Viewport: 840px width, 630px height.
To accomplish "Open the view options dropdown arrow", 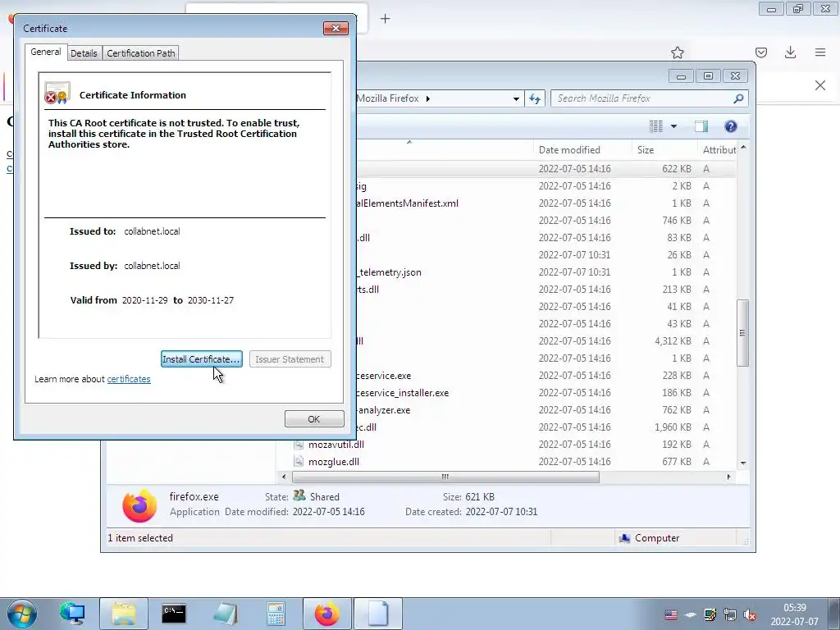I will 674,126.
